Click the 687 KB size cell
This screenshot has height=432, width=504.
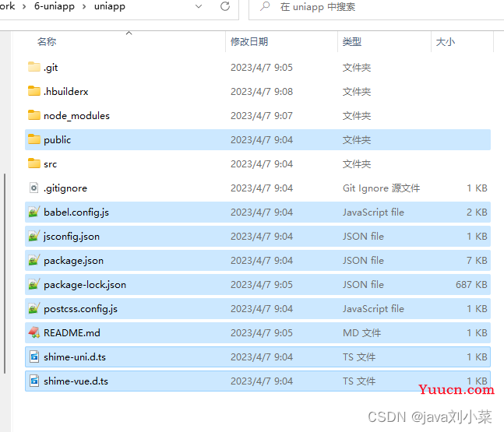(471, 285)
